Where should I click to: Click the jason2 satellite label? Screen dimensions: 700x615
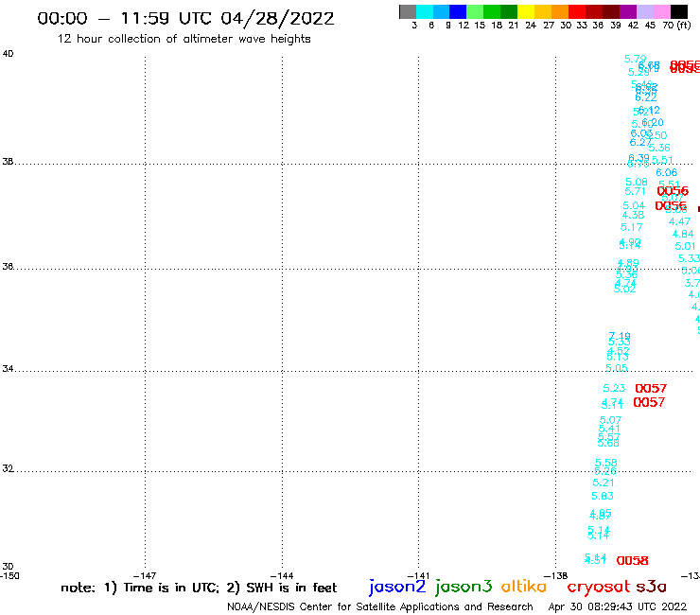[x=397, y=588]
